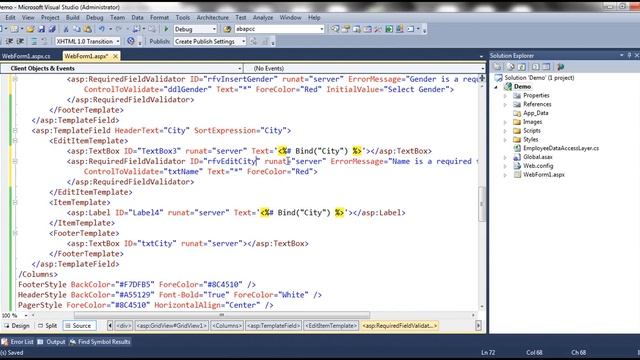Screen dimensions: 640x360
Task: Expand the WebForm1.aspx node
Action: 505,175
